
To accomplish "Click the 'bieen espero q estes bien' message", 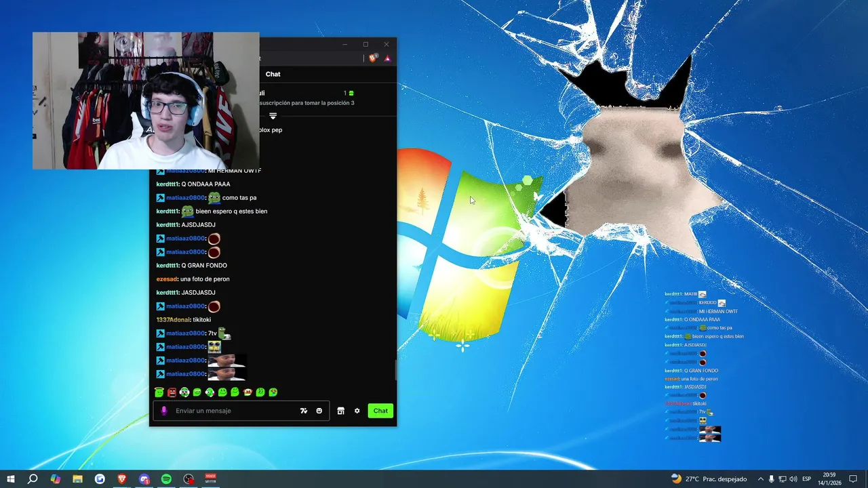I will [231, 211].
